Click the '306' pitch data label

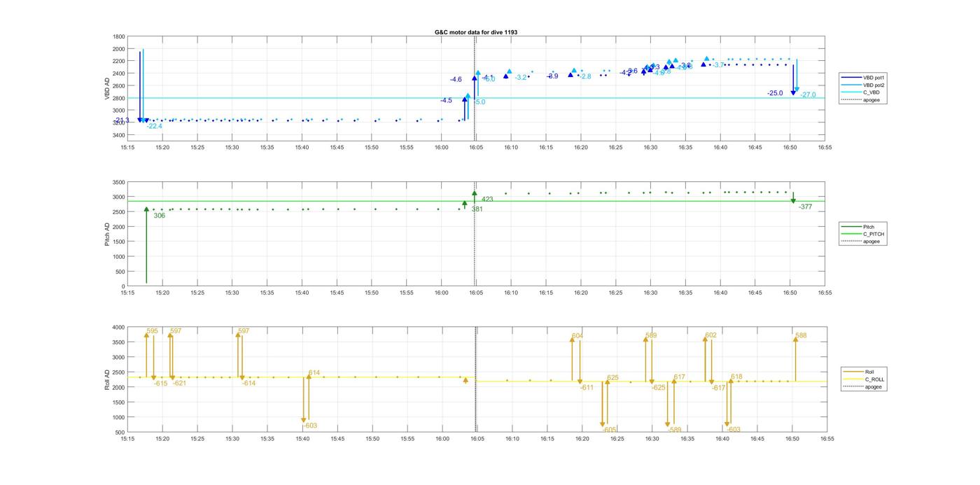[x=160, y=216]
